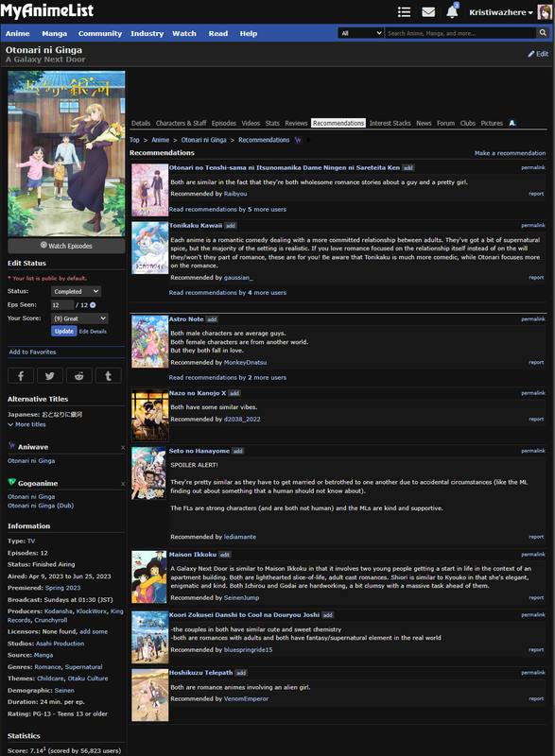
Task: Share on Twitter
Action: [x=50, y=375]
